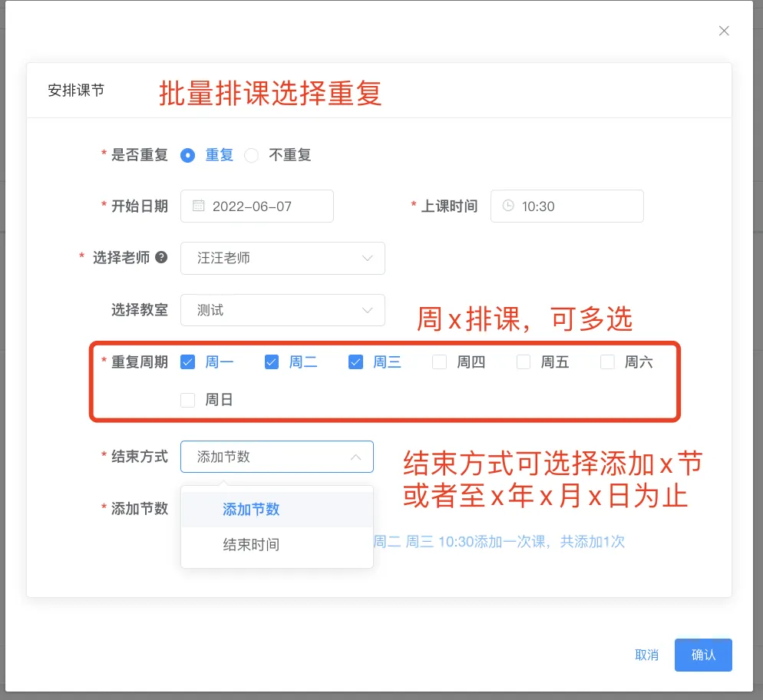Viewport: 763px width, 700px height.
Task: Tick the 周六 checkbox
Action: (x=607, y=362)
